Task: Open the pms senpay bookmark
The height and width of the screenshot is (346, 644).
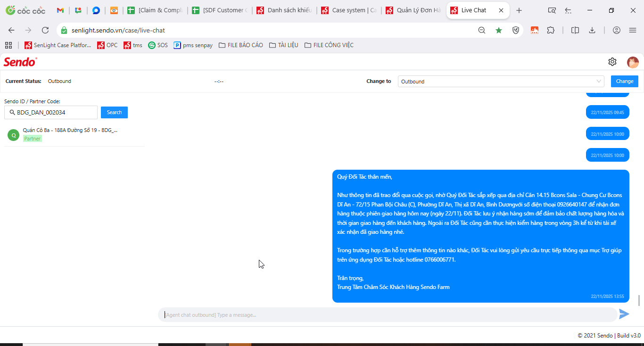Action: point(193,45)
